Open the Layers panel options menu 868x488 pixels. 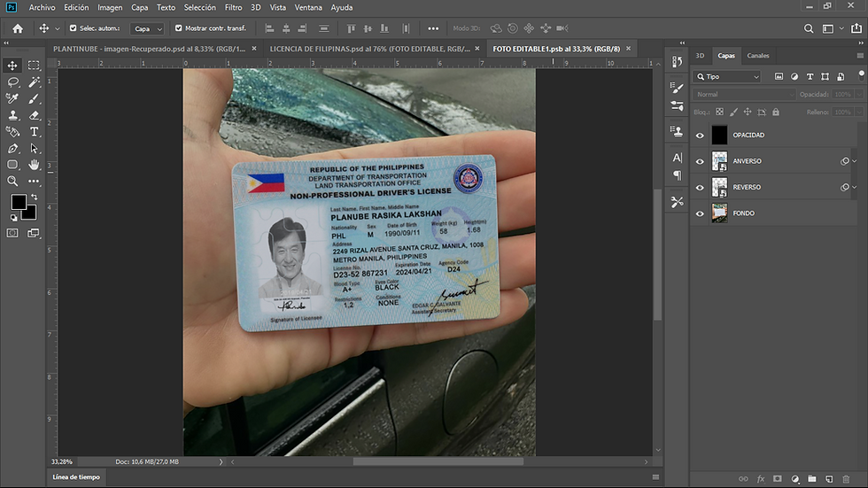click(860, 55)
